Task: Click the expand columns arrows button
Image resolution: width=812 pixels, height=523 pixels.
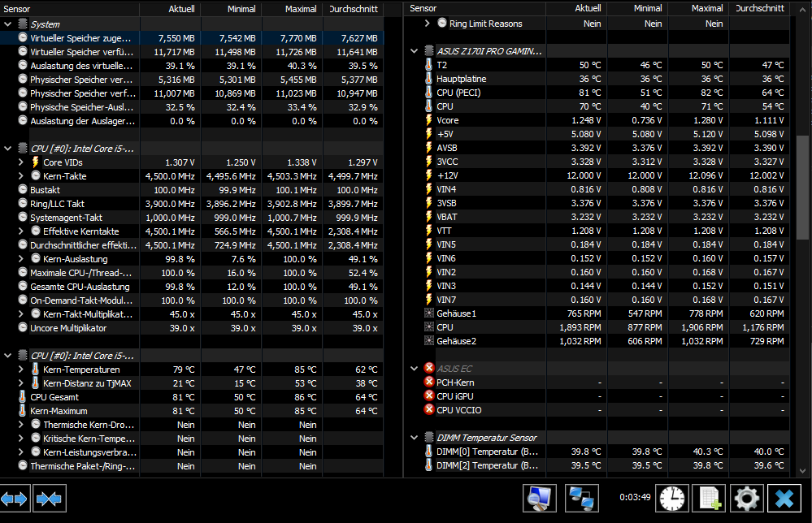Action: [x=15, y=498]
